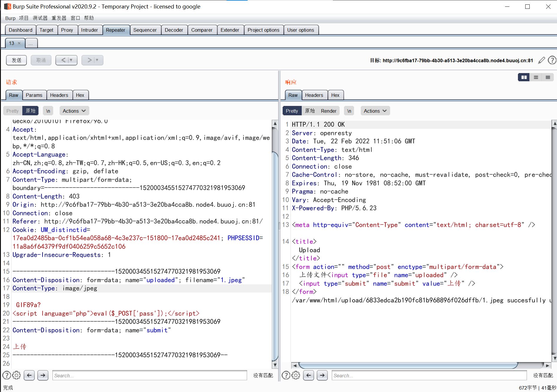This screenshot has width=557, height=392.
Task: Go back to previous request in history
Action: 63,60
